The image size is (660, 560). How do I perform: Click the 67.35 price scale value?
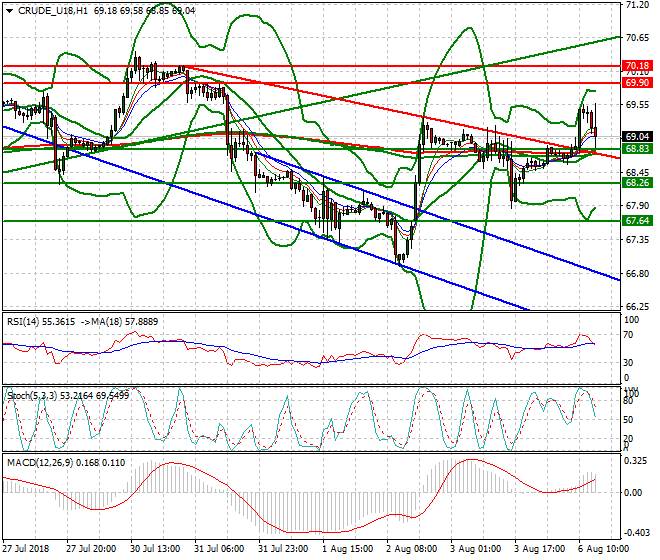point(637,240)
